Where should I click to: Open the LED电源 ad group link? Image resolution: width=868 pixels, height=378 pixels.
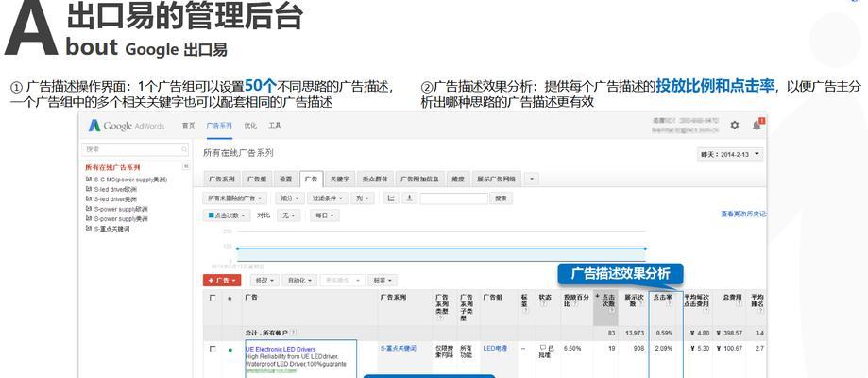(495, 348)
